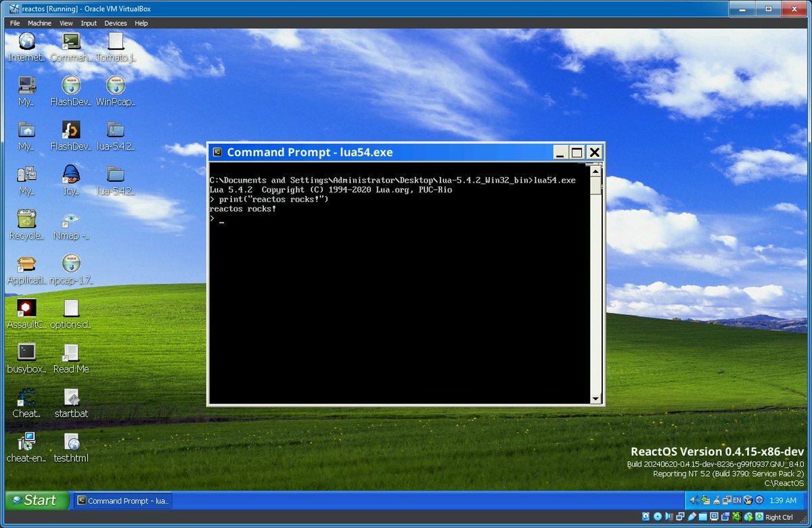Screen dimensions: 812x528
Task: Click the EN language indicator in tray
Action: tap(736, 500)
